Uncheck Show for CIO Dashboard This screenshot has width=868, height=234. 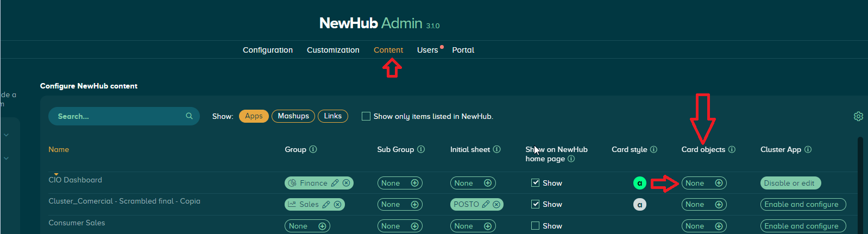pos(535,183)
